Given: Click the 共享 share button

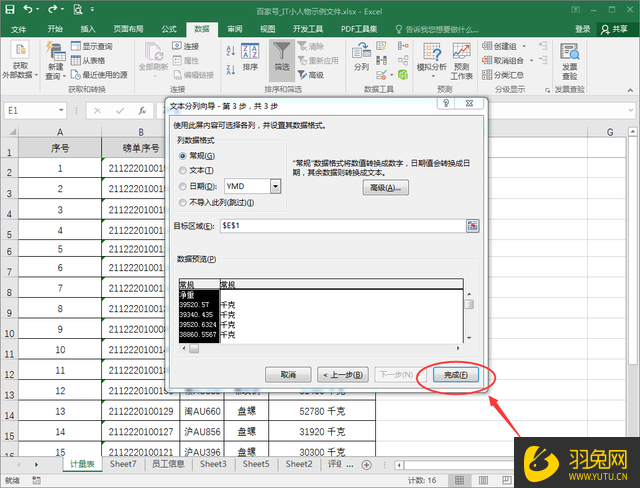Looking at the screenshot, I should click(x=614, y=29).
